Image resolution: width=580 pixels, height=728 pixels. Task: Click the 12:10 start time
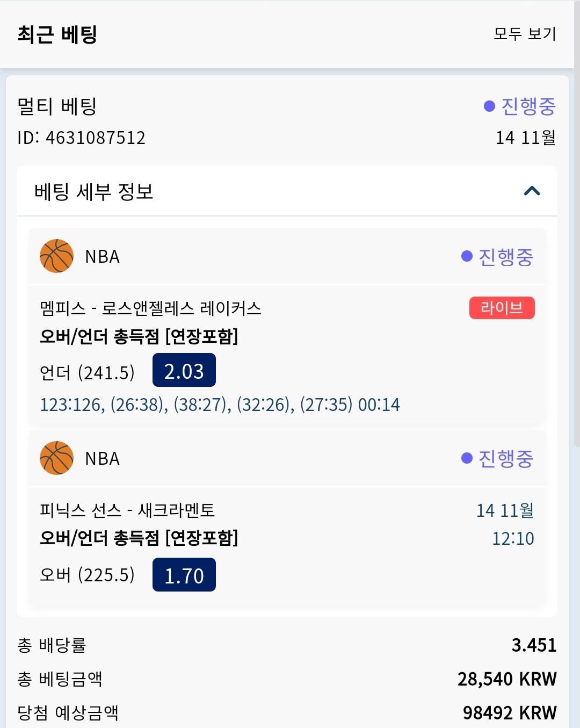point(513,538)
